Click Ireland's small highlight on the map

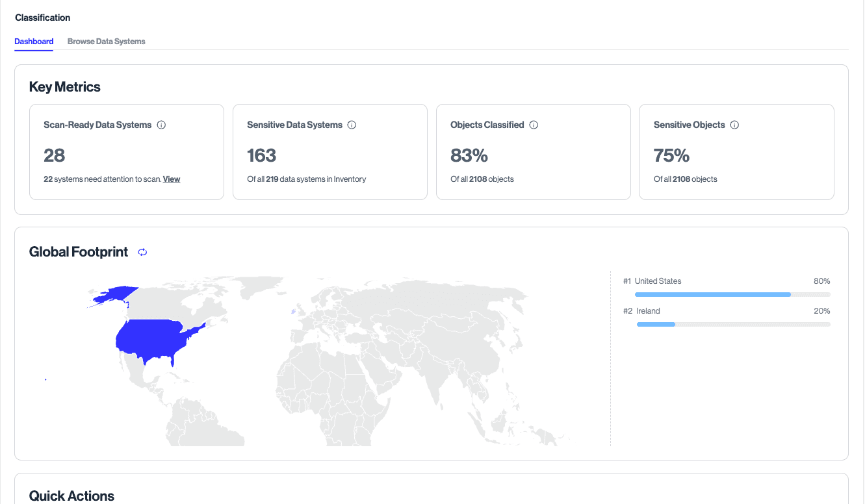coord(293,312)
